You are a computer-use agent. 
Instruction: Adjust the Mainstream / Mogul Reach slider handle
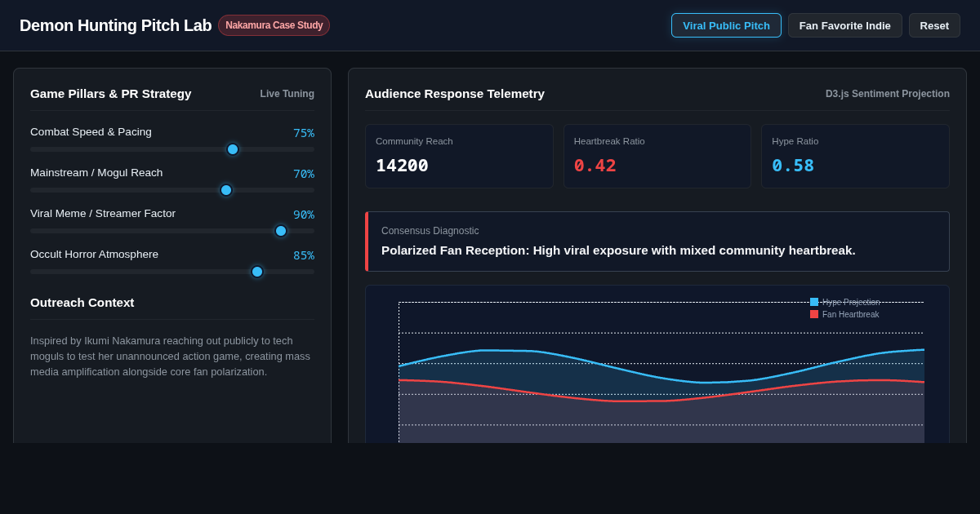click(226, 190)
